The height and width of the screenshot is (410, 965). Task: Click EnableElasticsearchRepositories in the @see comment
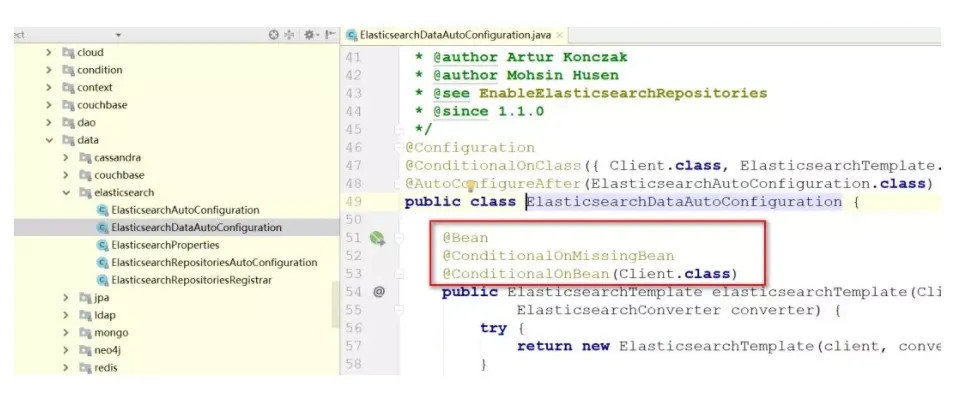tap(623, 94)
